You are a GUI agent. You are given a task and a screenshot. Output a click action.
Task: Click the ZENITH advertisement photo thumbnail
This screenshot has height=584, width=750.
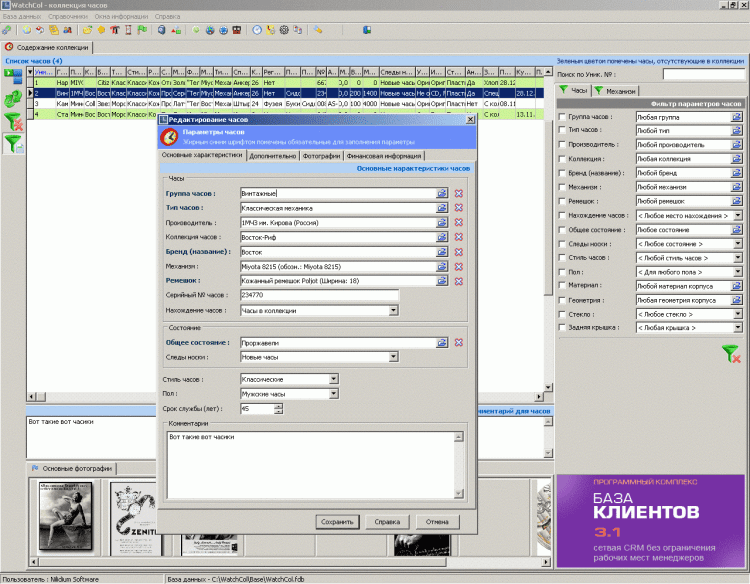click(x=134, y=518)
